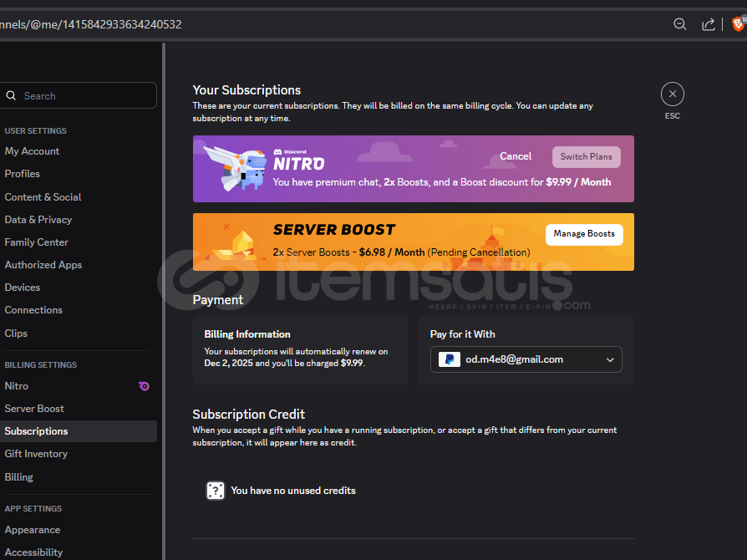Click the '(Pending Cancellation)' text
The image size is (747, 560).
coord(479,252)
